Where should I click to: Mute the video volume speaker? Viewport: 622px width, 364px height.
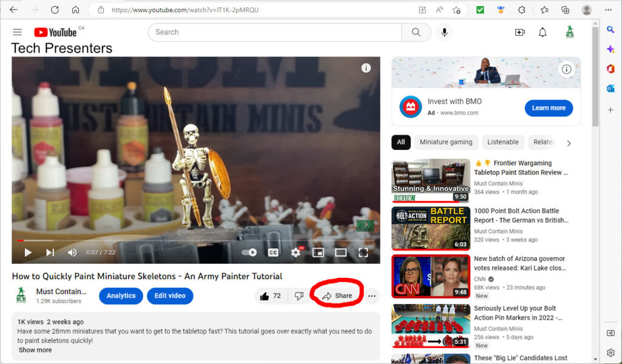[x=72, y=252]
